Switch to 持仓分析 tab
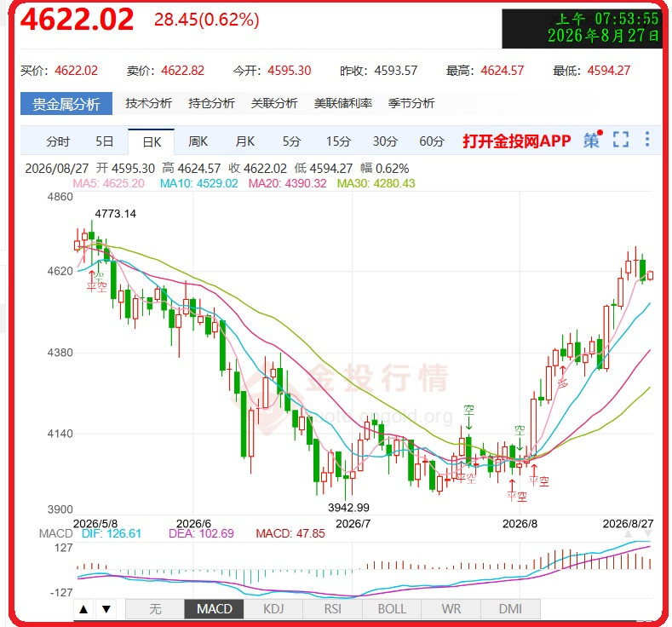Image resolution: width=672 pixels, height=627 pixels. tap(211, 103)
